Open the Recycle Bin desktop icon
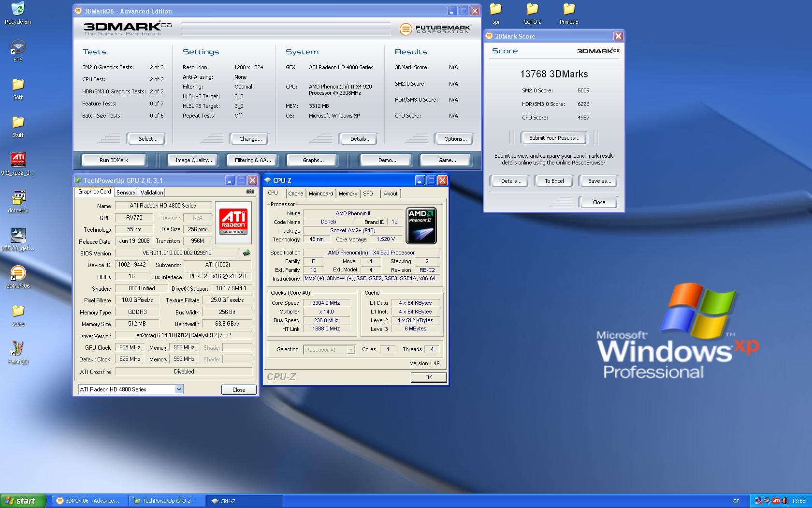 click(18, 13)
